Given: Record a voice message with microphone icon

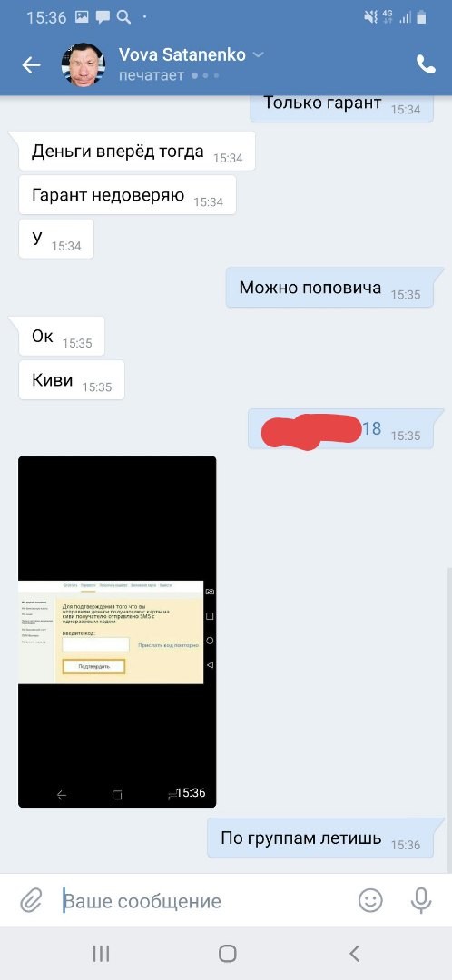Looking at the screenshot, I should 421,900.
